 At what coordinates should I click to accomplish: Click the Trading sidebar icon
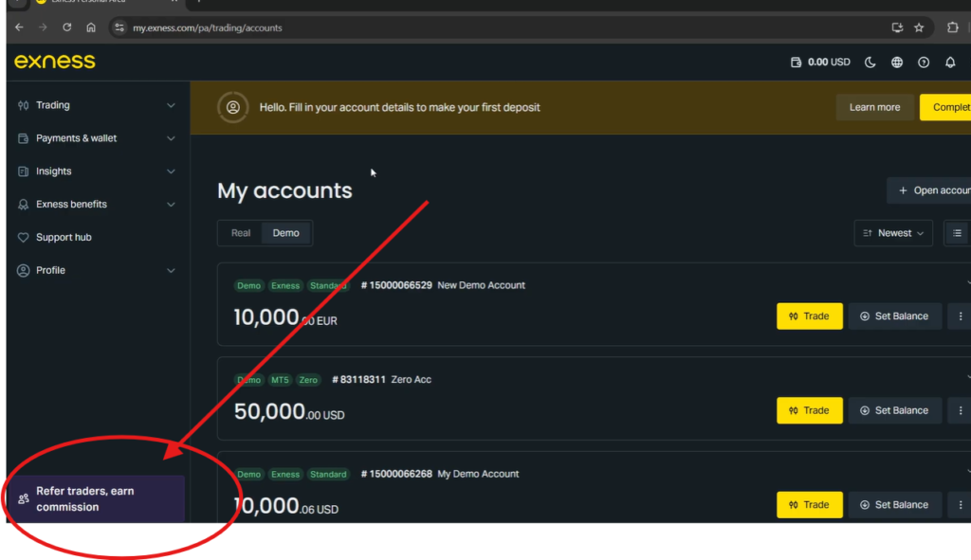coord(23,105)
